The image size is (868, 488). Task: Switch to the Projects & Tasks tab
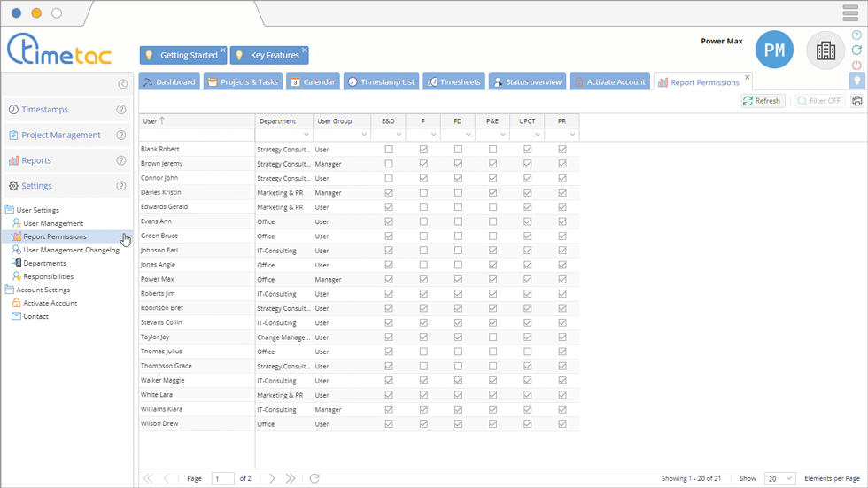tap(243, 81)
